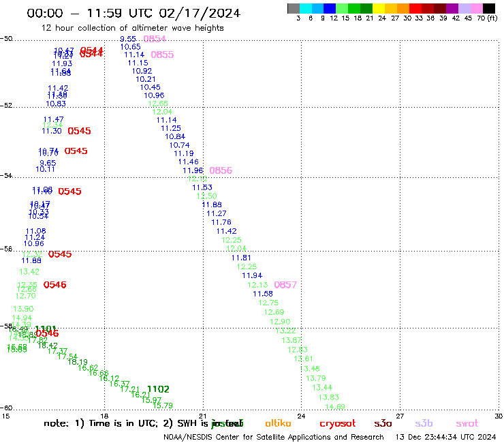504x443 pixels.
Task: Click the wave height value '10.92'
Action: pyautogui.click(x=142, y=71)
